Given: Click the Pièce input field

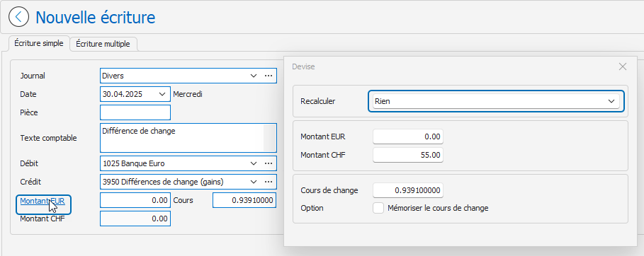Looking at the screenshot, I should 135,112.
